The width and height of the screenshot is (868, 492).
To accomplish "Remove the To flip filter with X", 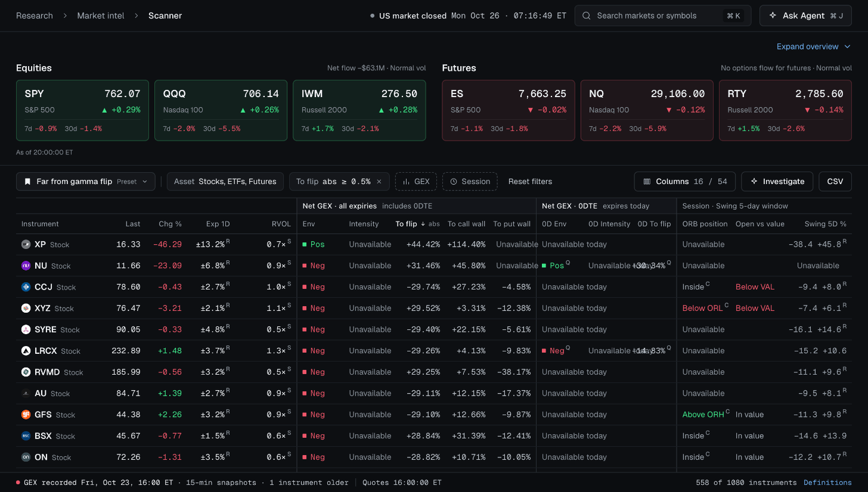I will (379, 182).
